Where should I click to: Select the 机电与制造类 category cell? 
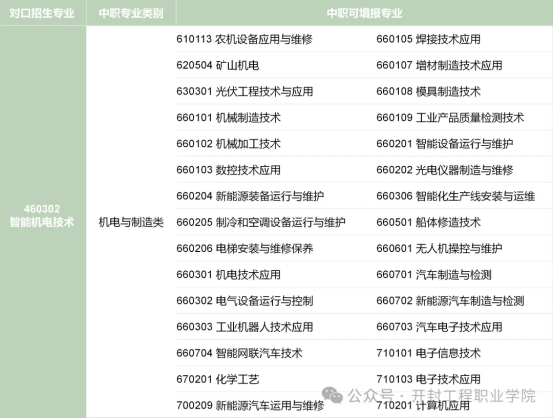point(131,222)
